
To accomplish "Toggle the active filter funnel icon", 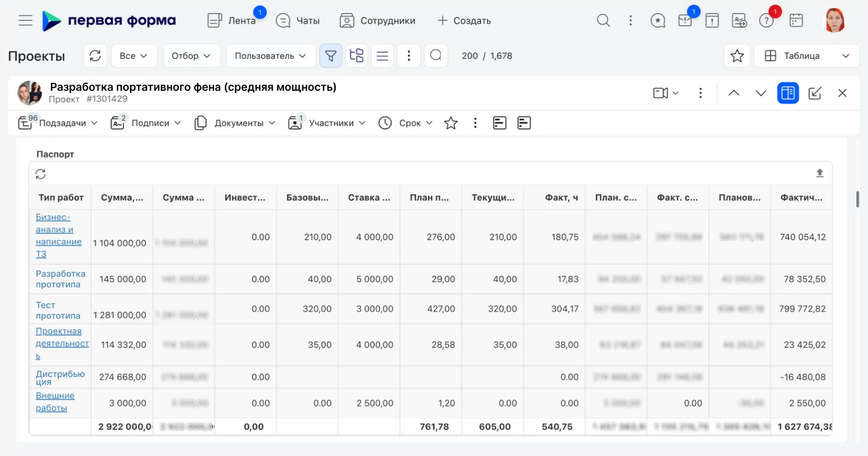I will click(330, 55).
